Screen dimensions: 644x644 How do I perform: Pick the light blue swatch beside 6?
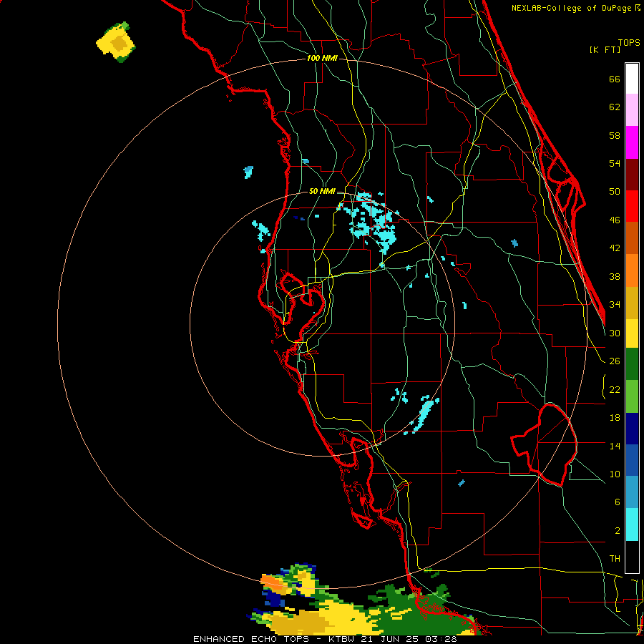pyautogui.click(x=632, y=492)
